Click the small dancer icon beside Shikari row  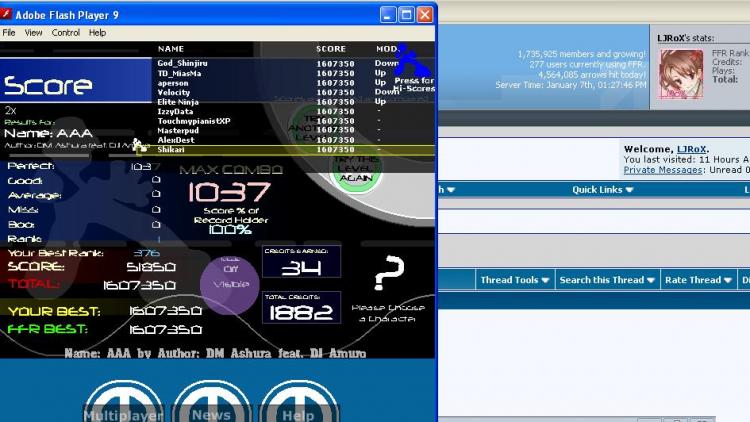pos(139,145)
